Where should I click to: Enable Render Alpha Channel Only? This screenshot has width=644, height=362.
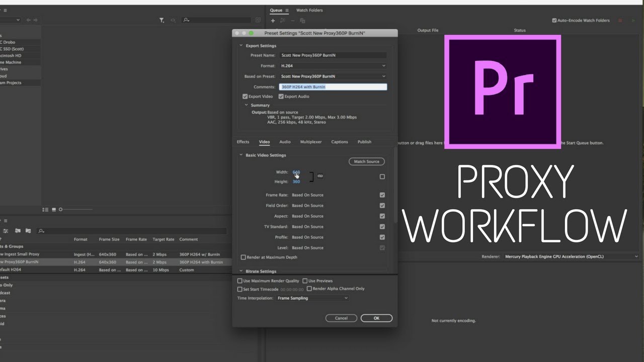[x=309, y=289]
